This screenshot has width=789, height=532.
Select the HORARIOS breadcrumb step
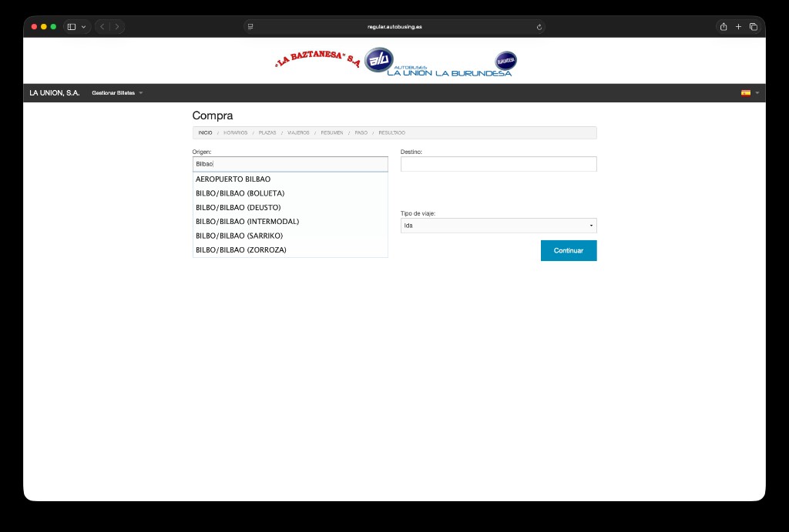tap(236, 132)
